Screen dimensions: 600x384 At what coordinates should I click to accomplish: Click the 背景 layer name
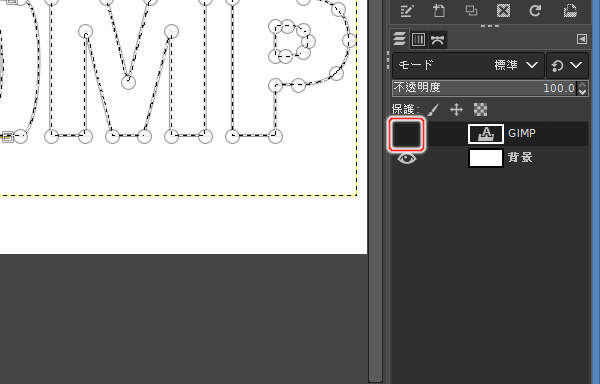tap(520, 158)
